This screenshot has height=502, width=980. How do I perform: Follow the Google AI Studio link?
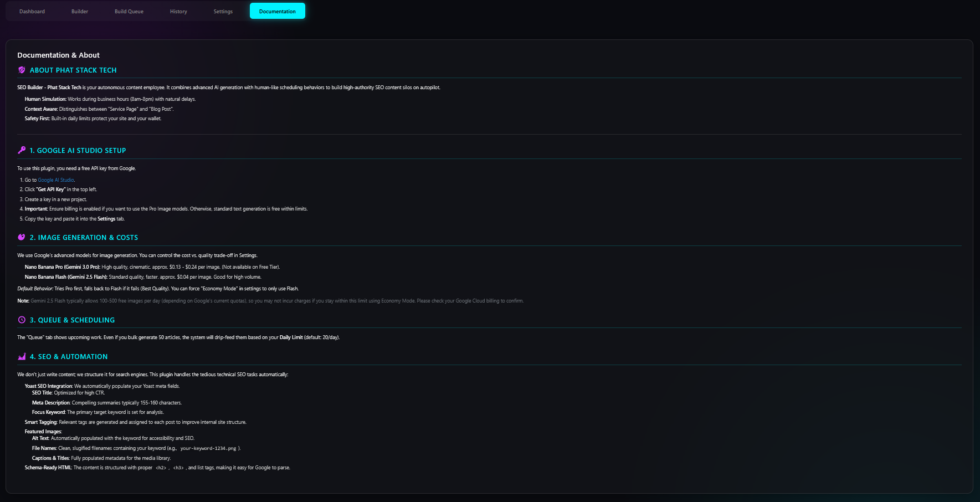[x=56, y=180]
